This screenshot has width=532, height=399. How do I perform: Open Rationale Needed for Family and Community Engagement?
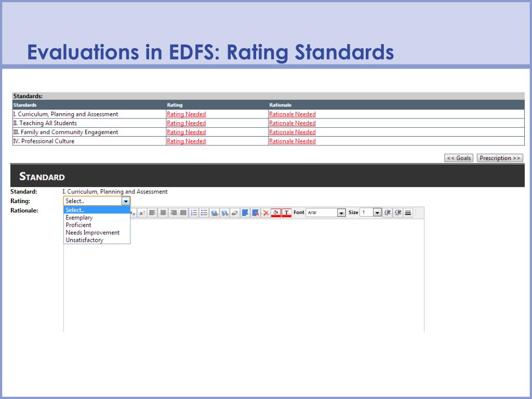coord(292,132)
